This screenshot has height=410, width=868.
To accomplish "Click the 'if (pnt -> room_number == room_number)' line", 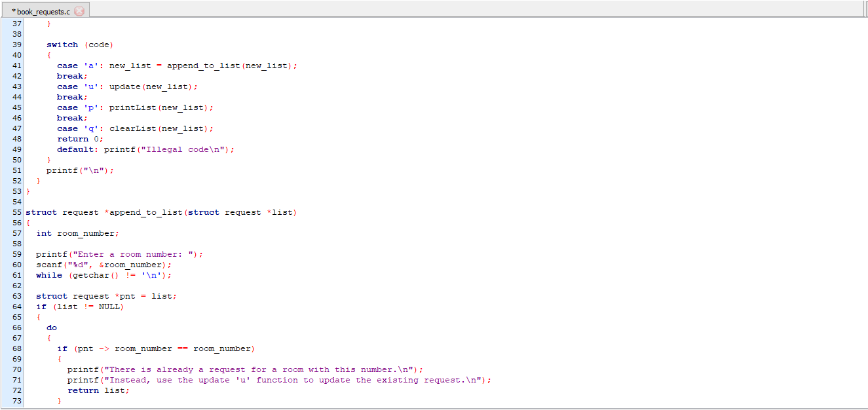I will [x=156, y=348].
